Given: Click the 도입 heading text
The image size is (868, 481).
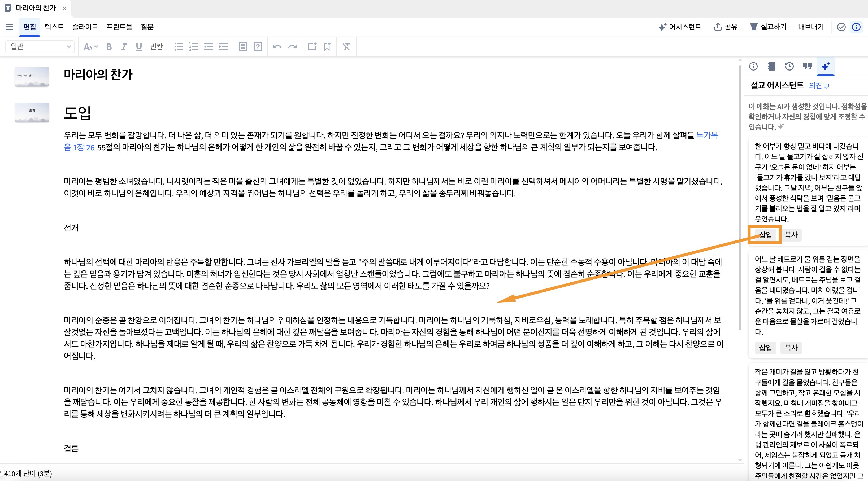Looking at the screenshot, I should click(77, 113).
